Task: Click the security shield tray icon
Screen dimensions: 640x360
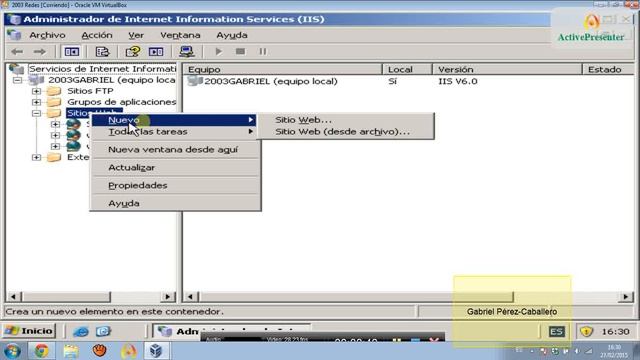Action: [x=586, y=331]
